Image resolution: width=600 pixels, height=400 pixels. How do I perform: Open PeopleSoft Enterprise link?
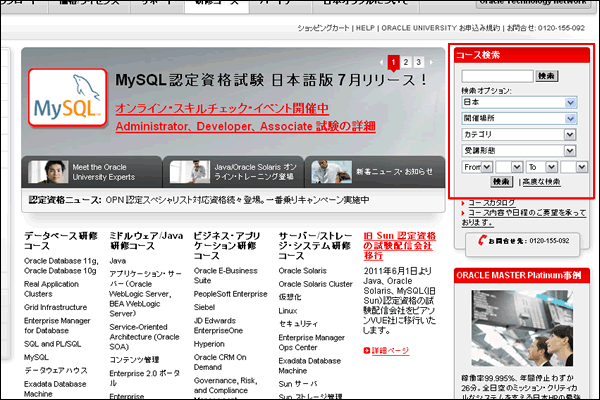pos(230,294)
